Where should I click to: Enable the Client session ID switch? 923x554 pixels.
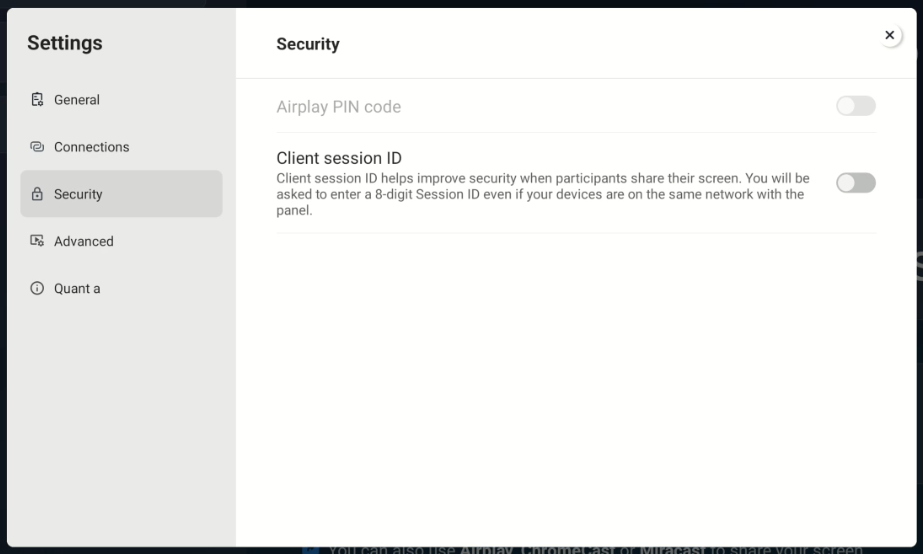click(855, 183)
